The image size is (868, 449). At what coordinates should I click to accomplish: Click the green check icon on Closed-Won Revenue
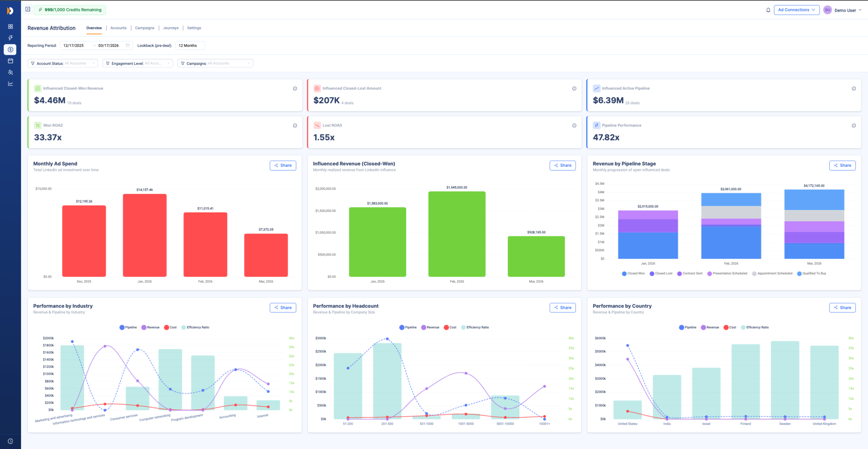tap(38, 89)
